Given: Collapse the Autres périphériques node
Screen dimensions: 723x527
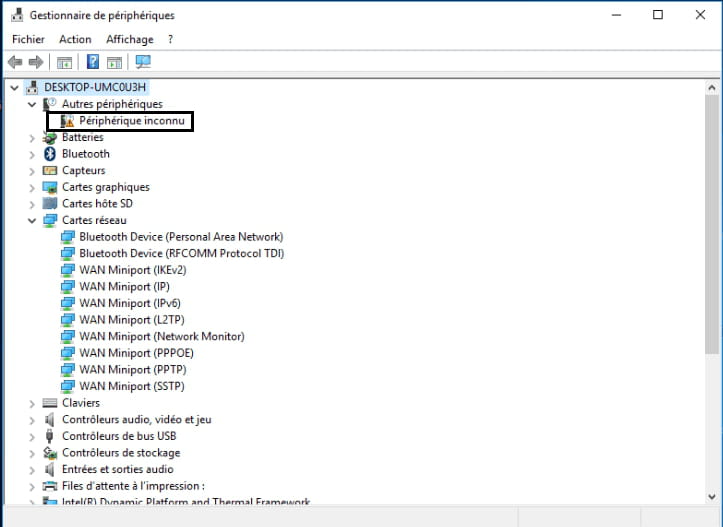Looking at the screenshot, I should (x=32, y=104).
